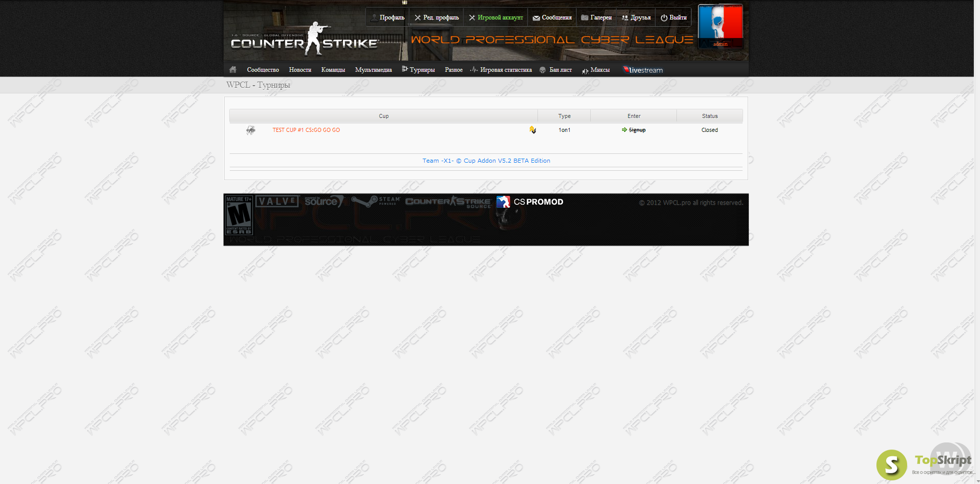Click the ESRB Mature 17+ rating badge
Screen dimensions: 980x484
coord(239,215)
